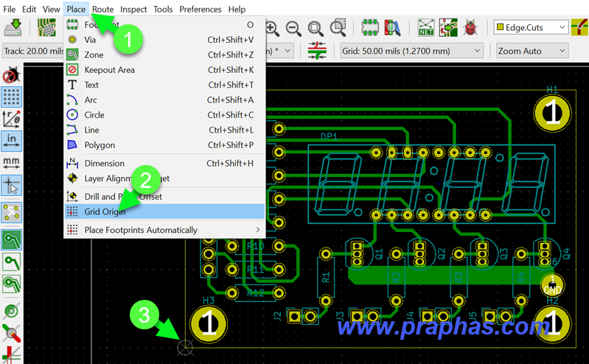Open the Footprint Viewer icon
Viewport: 589px width, 364px height.
(x=392, y=27)
